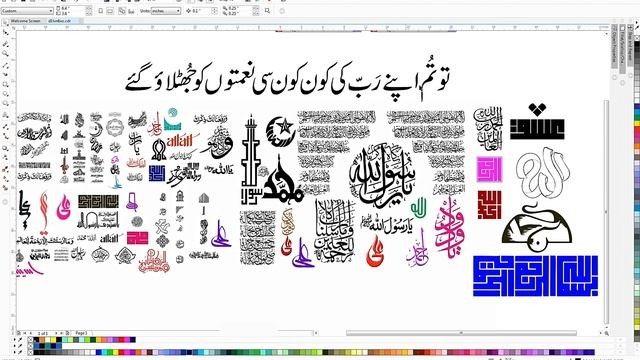The image size is (640, 360).
Task: Switch to the Welcome Screen tab
Action: click(x=25, y=21)
